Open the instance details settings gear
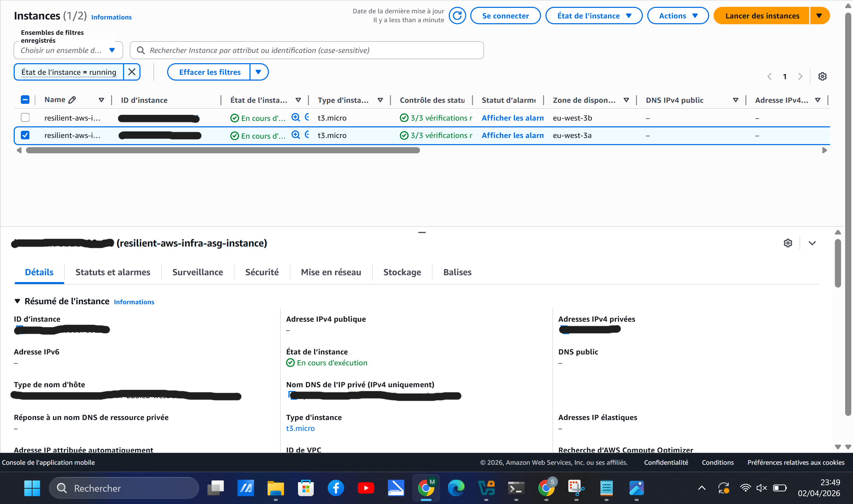 click(x=788, y=243)
